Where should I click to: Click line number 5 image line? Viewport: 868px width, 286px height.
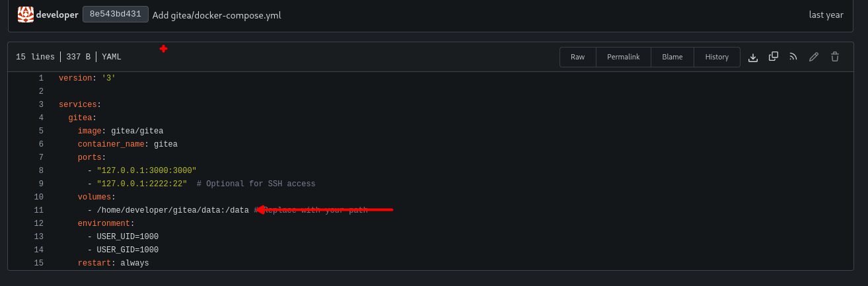[x=41, y=131]
